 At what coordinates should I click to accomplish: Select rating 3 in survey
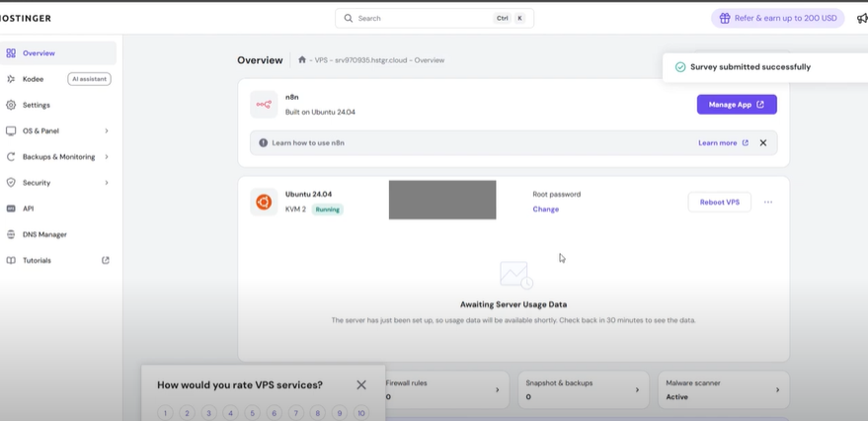click(x=208, y=413)
